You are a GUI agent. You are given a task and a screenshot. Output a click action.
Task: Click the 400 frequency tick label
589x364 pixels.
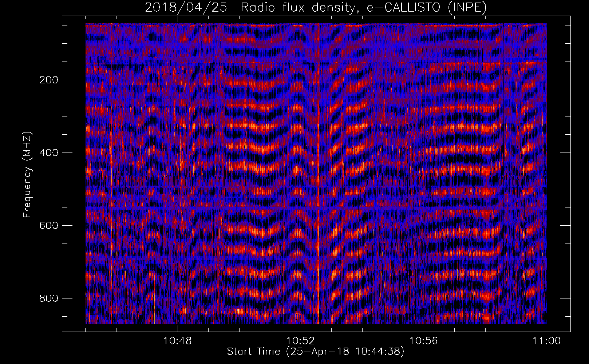click(x=48, y=153)
